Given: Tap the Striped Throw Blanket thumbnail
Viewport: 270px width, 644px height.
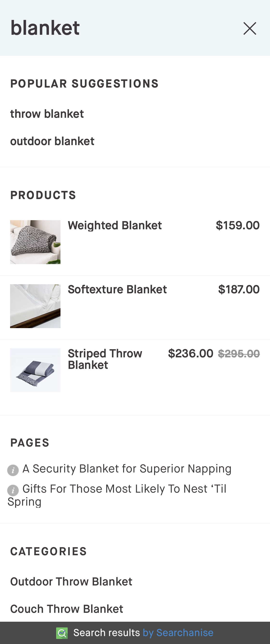Looking at the screenshot, I should pos(35,370).
